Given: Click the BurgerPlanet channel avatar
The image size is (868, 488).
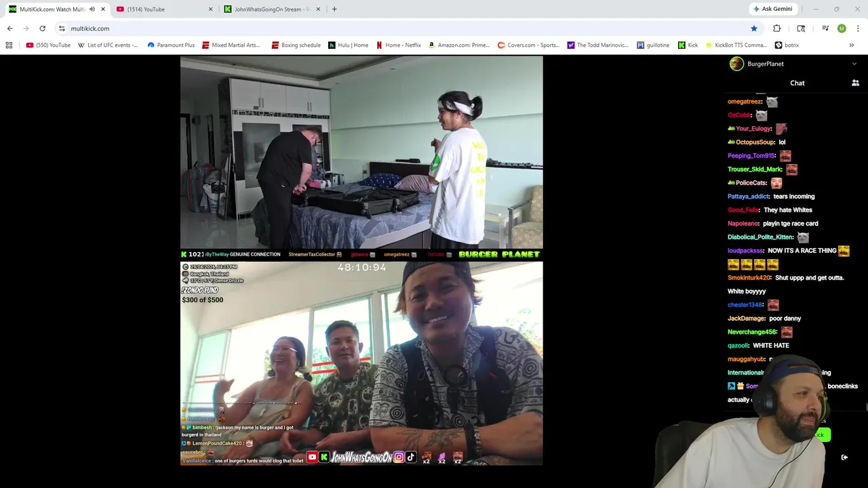Looking at the screenshot, I should (x=736, y=64).
